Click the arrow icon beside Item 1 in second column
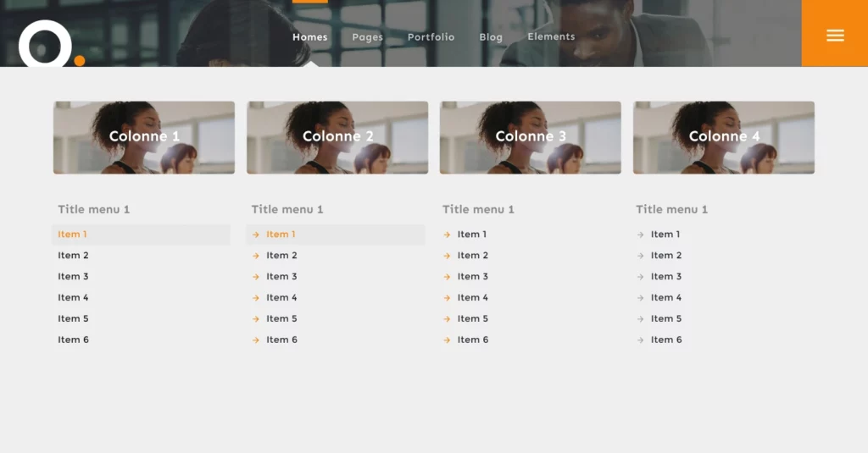Viewport: 868px width, 453px height. tap(256, 235)
